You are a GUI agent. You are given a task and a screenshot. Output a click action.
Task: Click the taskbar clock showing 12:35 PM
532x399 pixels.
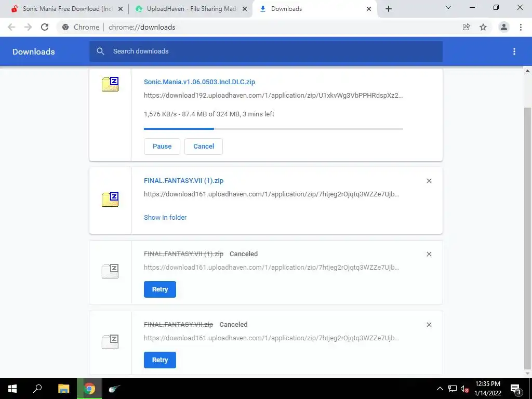click(487, 389)
